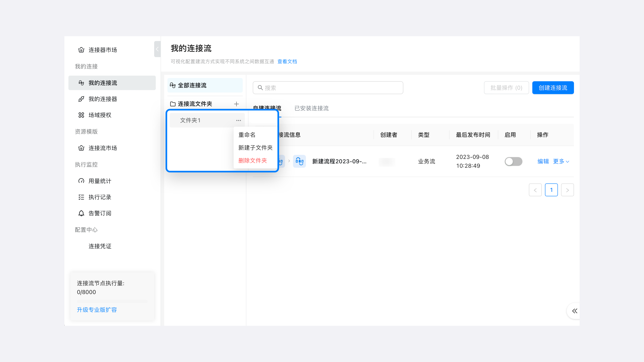Screen dimensions: 644x362
Task: Click the 告警订阅 bell icon
Action: tap(81, 213)
